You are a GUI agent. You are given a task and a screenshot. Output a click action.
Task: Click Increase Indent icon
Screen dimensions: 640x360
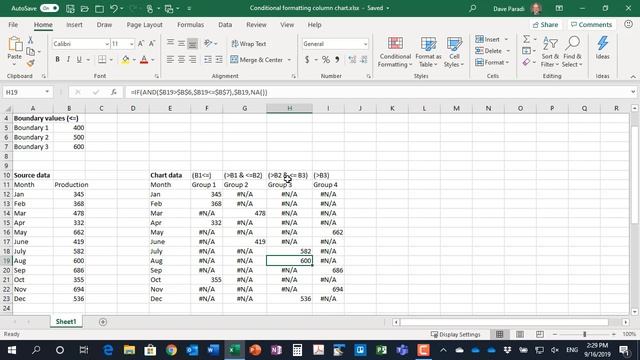[x=219, y=60]
